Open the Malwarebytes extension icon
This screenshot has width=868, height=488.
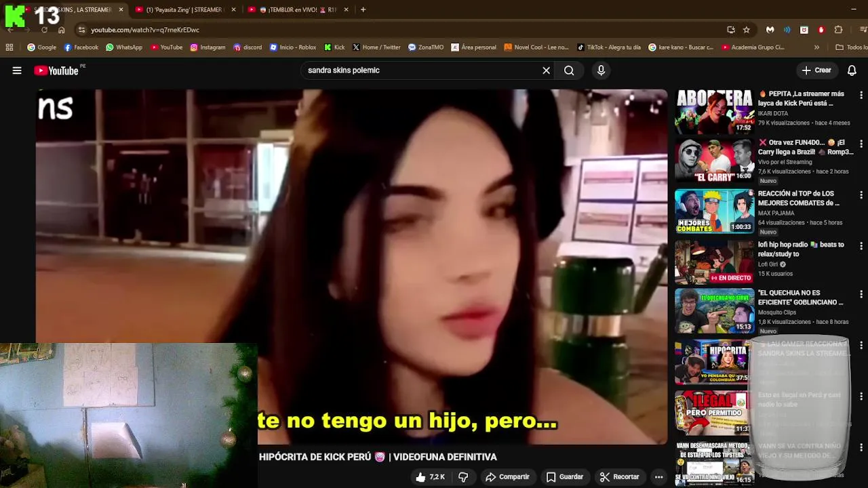click(770, 30)
